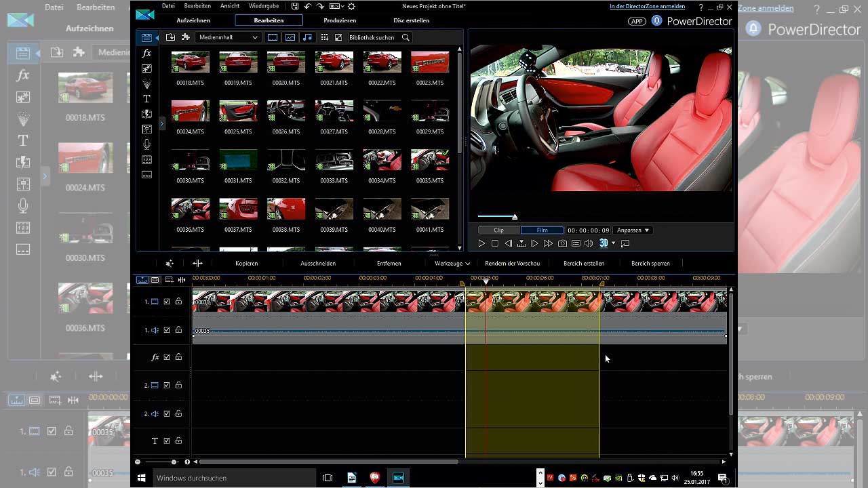The height and width of the screenshot is (488, 868).
Task: Disable video track 1 checkbox
Action: pos(167,302)
